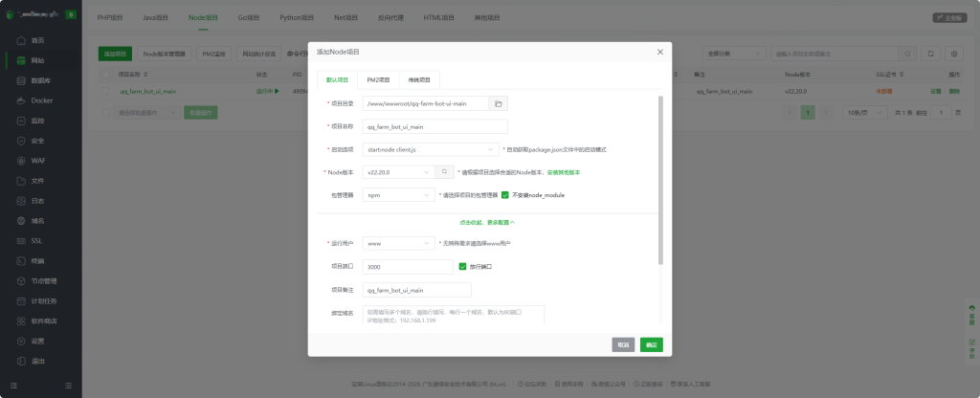Click the 终端 terminal sidebar icon

pyautogui.click(x=37, y=260)
